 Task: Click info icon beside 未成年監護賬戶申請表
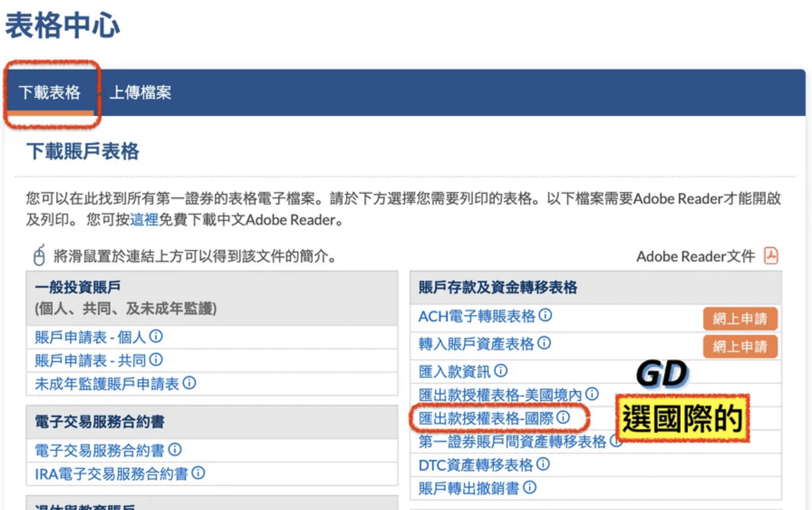click(x=189, y=383)
